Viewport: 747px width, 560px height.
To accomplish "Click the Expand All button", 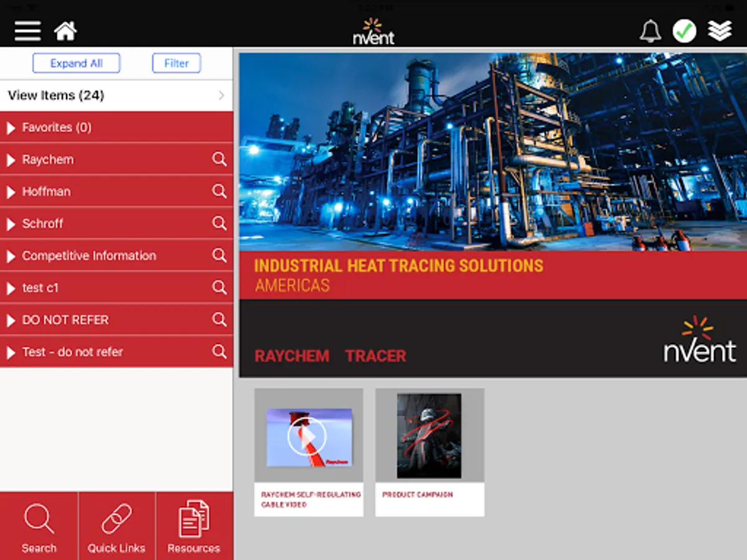I will click(x=77, y=63).
